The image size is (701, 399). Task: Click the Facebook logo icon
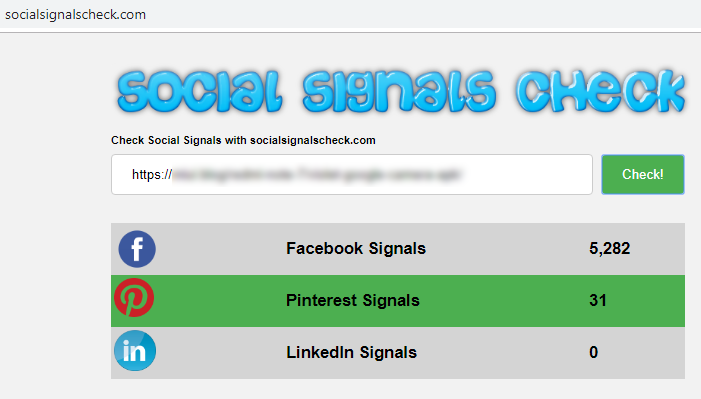click(137, 249)
